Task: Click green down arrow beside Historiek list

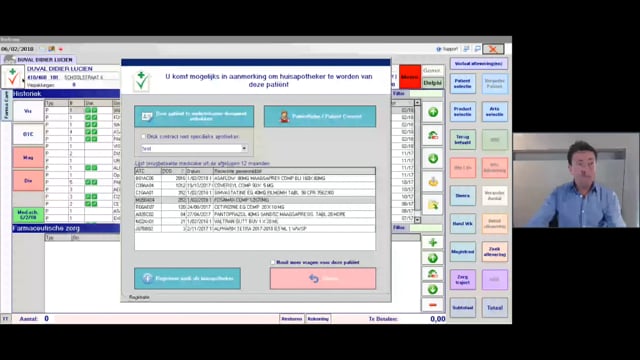Action: pyautogui.click(x=433, y=158)
